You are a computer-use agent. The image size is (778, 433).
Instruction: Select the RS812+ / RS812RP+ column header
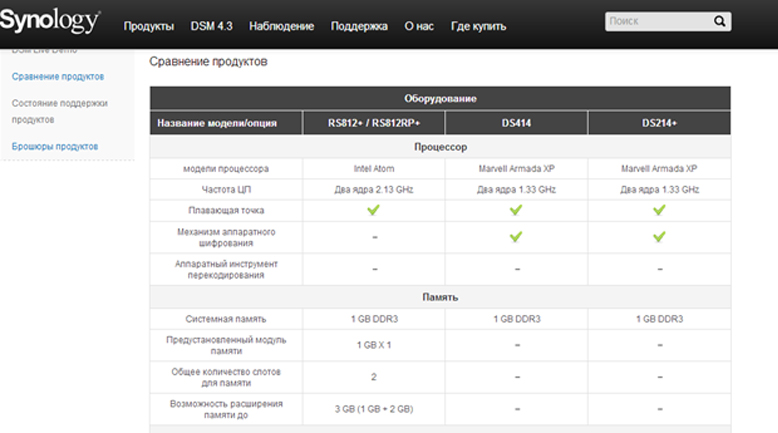coord(374,123)
